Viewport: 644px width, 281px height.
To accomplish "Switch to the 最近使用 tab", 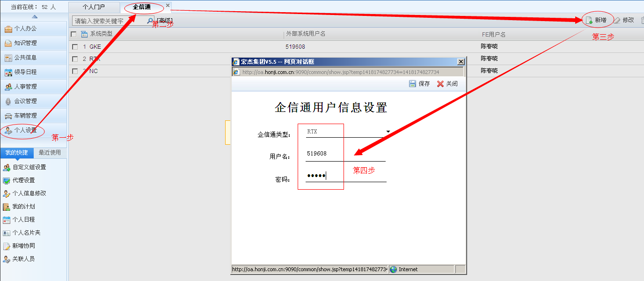I will click(50, 153).
